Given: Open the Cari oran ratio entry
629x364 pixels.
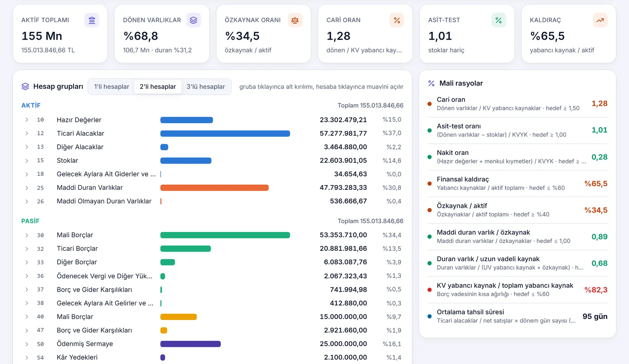Looking at the screenshot, I should coord(517,104).
